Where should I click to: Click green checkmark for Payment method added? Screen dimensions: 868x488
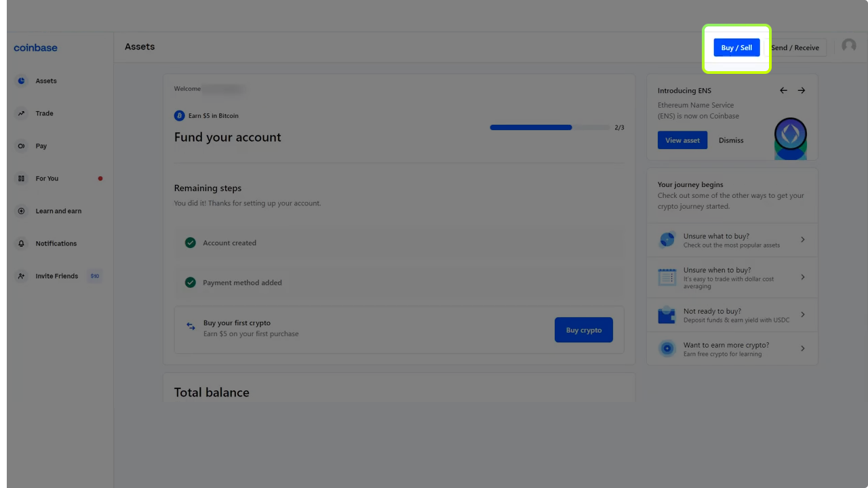coord(191,283)
